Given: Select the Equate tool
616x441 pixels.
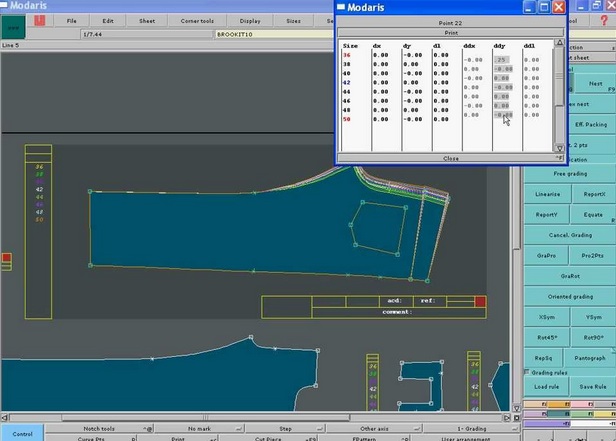Looking at the screenshot, I should [593, 215].
